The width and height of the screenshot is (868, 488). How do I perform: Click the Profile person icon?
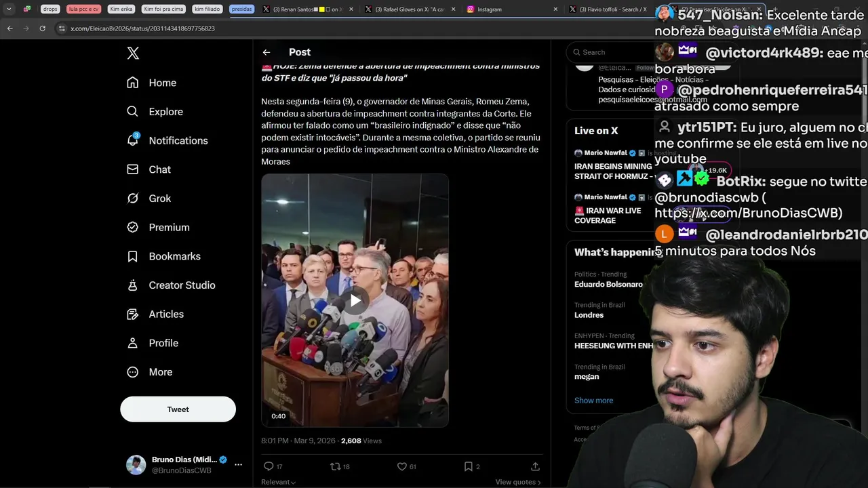click(133, 343)
